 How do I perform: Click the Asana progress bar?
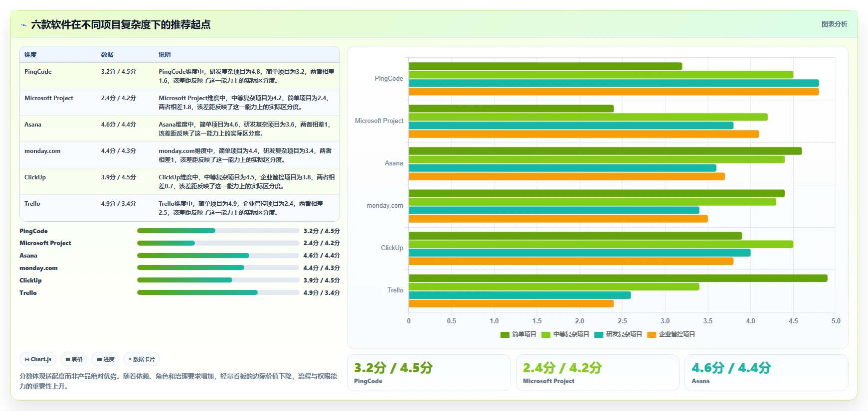218,256
